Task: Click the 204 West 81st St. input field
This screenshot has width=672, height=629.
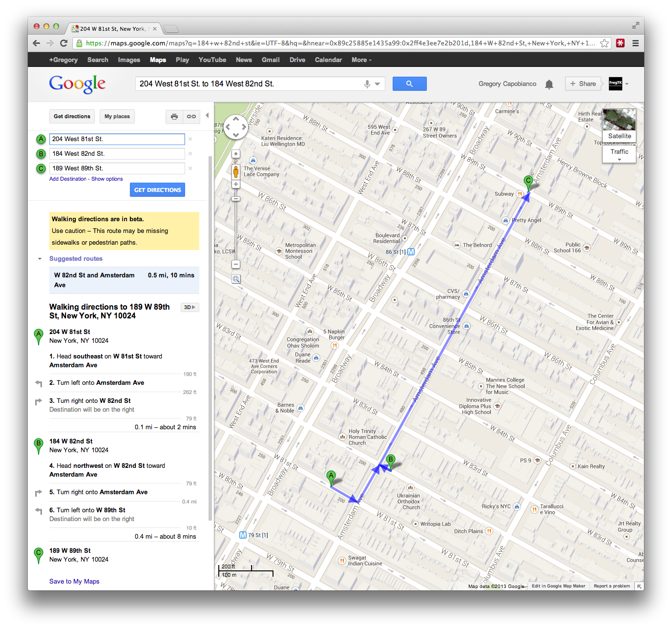Action: pyautogui.click(x=117, y=139)
